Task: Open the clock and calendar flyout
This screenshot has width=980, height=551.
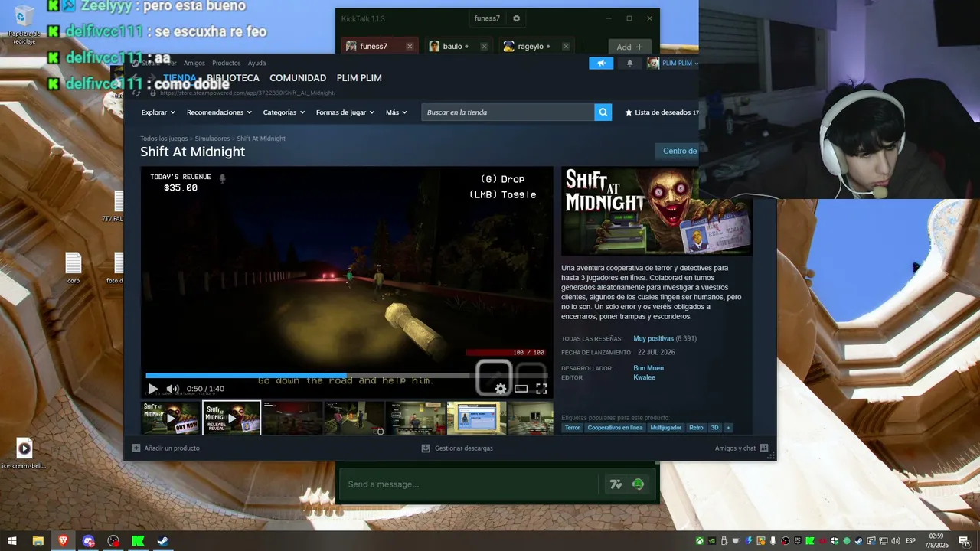Action: [936, 541]
